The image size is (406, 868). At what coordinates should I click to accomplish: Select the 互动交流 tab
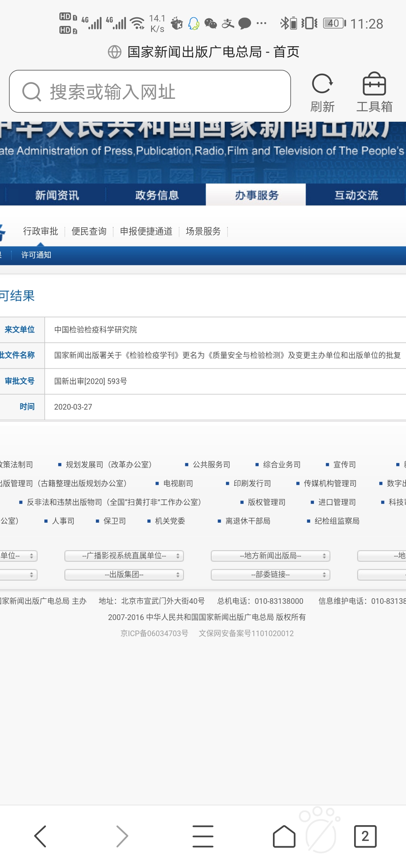[x=356, y=195]
